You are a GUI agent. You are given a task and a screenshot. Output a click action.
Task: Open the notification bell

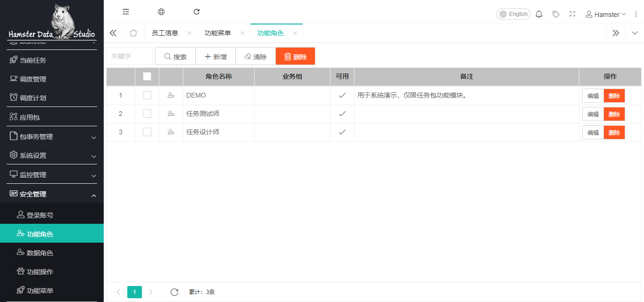539,14
